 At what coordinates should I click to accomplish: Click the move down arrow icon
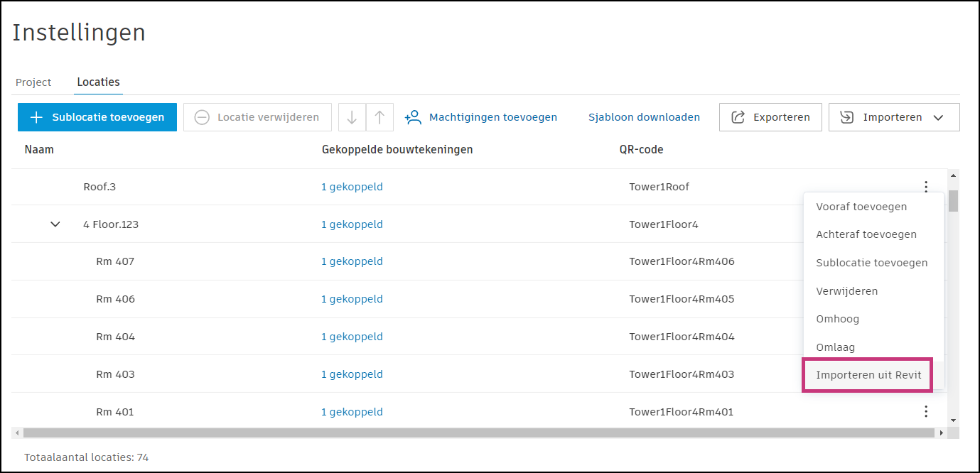pos(352,117)
